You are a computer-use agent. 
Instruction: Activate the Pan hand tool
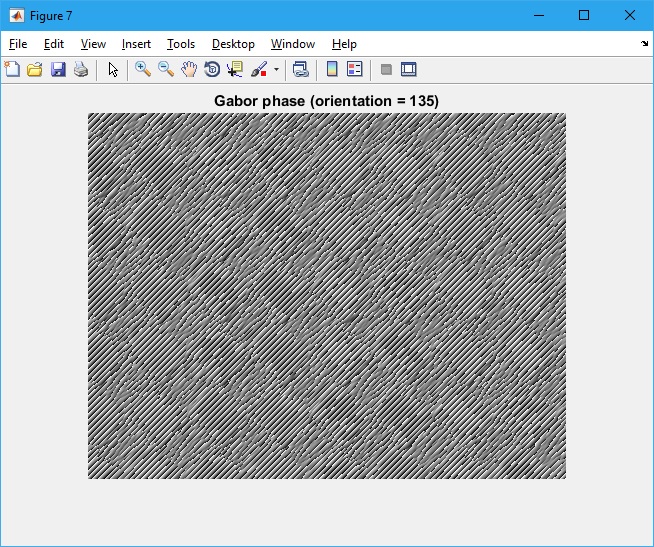pos(189,69)
